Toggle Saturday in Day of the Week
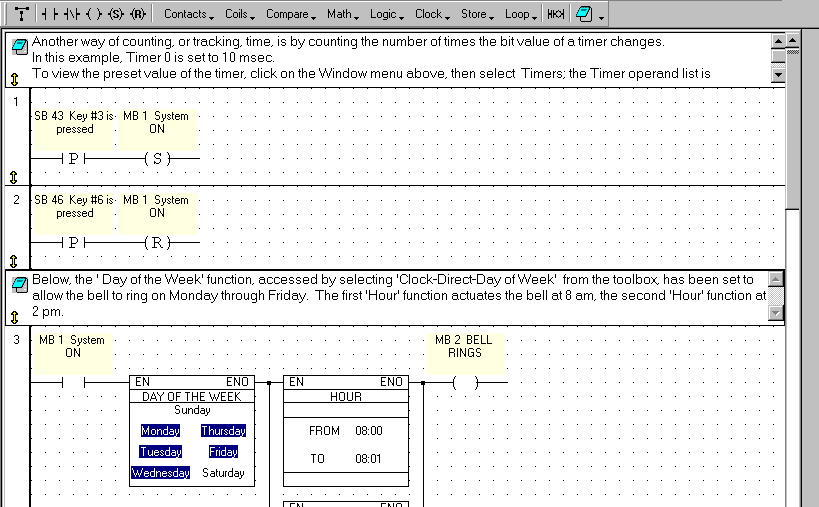Viewport: 819px width, 507px height. tap(223, 473)
